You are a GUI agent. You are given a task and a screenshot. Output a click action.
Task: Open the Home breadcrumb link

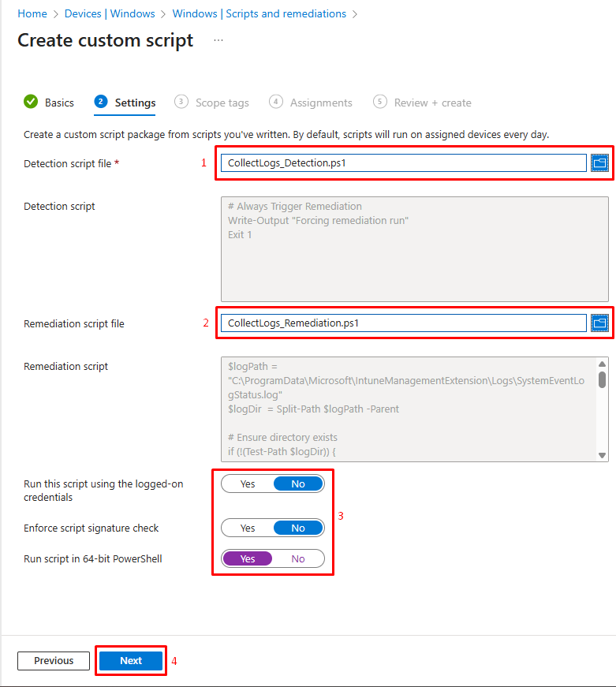tap(32, 13)
